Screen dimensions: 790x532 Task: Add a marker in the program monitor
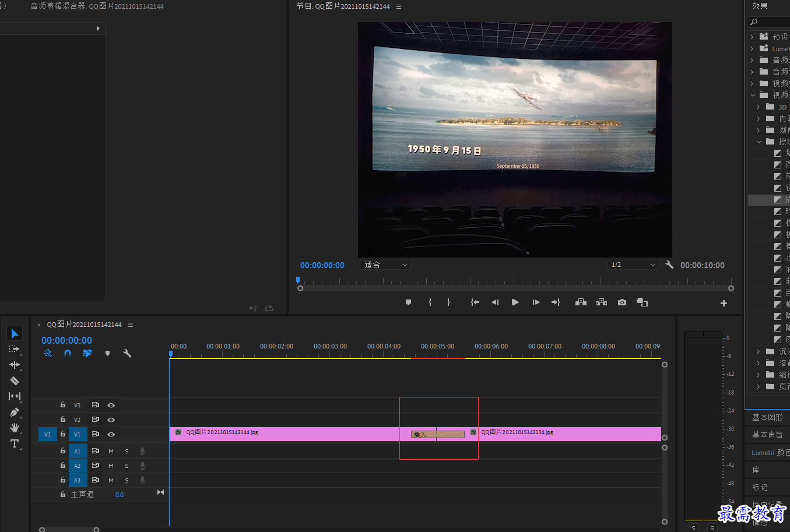point(408,302)
